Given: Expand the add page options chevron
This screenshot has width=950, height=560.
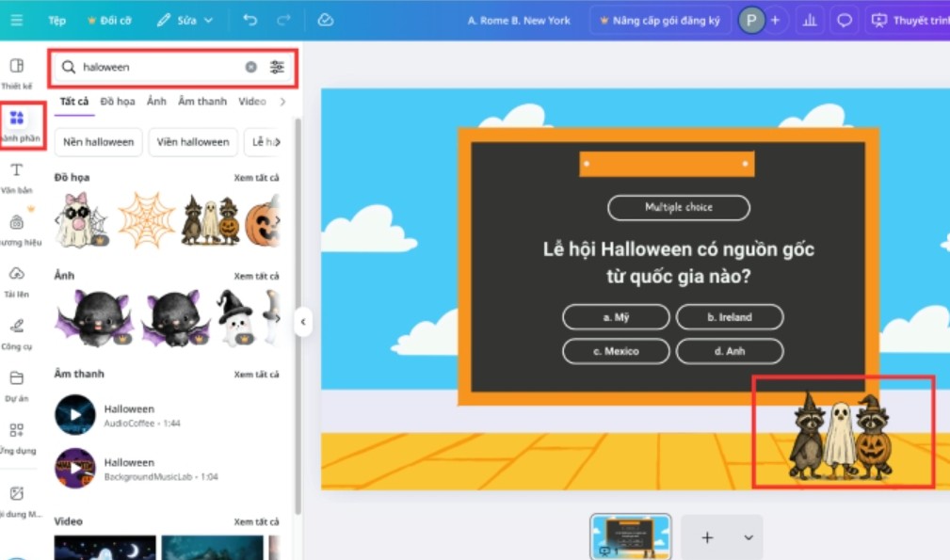Looking at the screenshot, I should click(749, 537).
